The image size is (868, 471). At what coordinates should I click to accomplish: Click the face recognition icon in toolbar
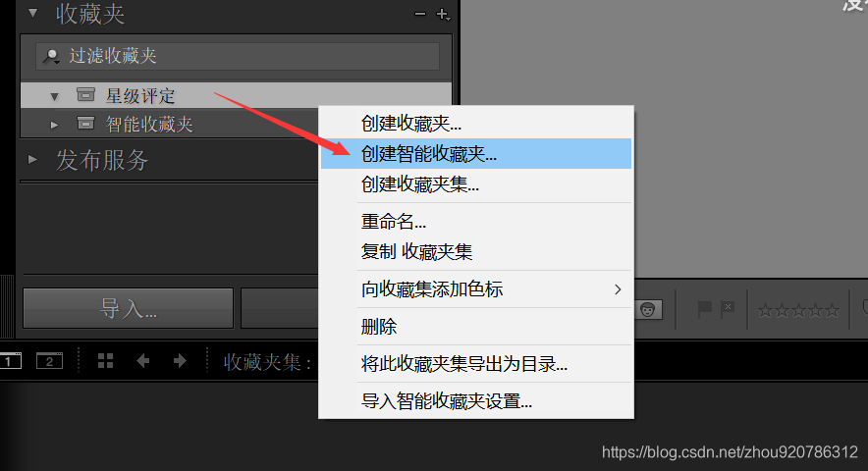648,309
